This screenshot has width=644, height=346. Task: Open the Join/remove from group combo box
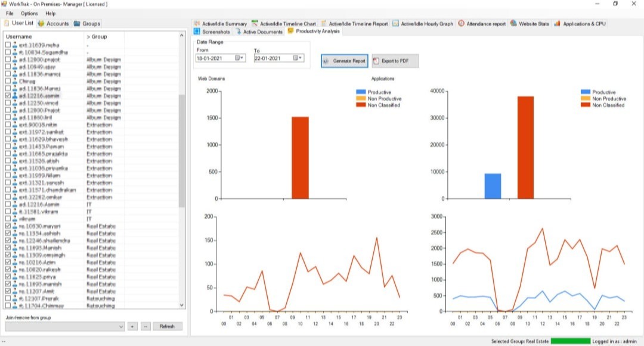point(64,326)
